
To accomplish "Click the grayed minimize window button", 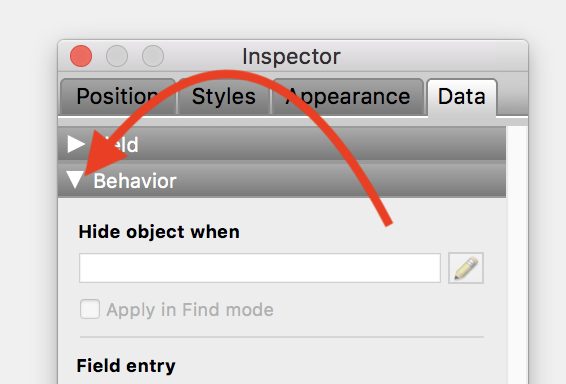I will click(117, 56).
